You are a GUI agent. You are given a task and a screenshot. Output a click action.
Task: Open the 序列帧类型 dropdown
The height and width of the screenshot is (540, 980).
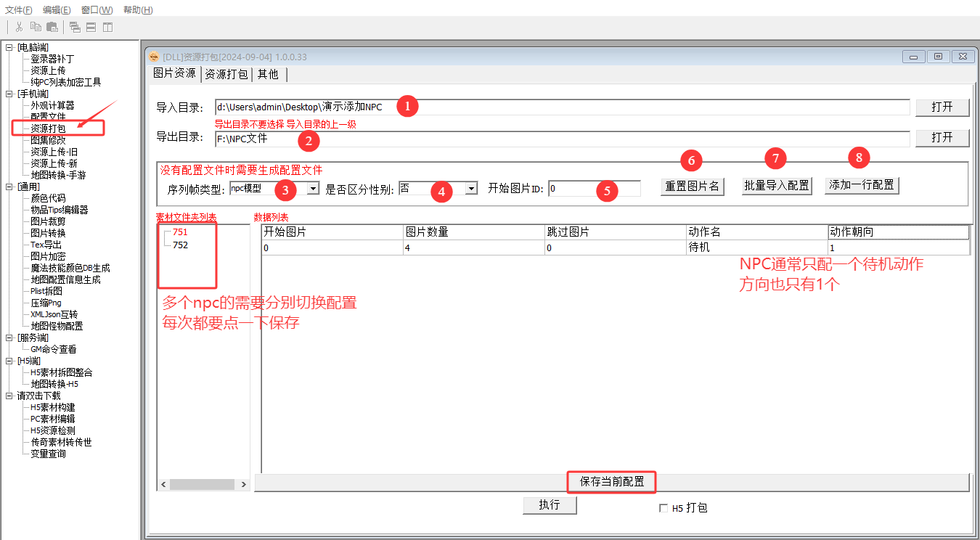click(x=313, y=189)
